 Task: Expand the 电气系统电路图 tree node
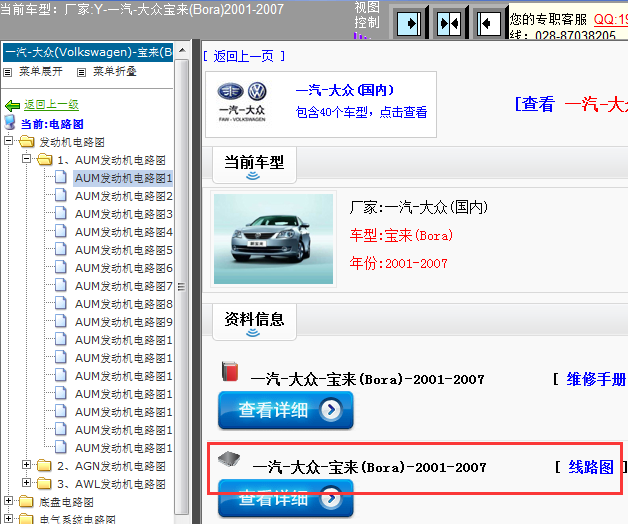pyautogui.click(x=8, y=519)
